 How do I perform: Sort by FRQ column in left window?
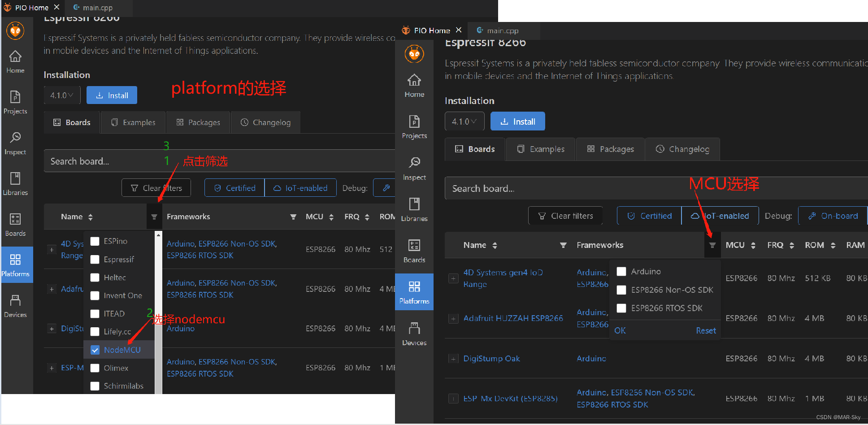point(367,217)
